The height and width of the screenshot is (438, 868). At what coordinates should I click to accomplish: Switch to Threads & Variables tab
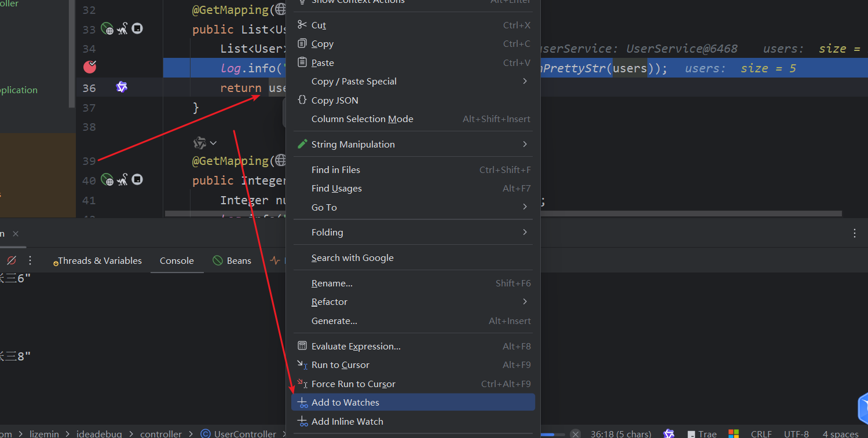click(97, 261)
